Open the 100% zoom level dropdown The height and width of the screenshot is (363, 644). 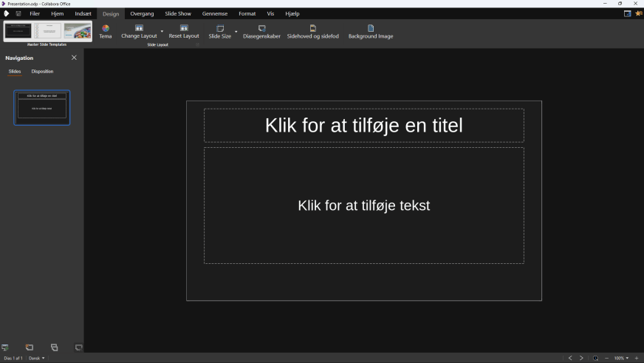pyautogui.click(x=621, y=358)
